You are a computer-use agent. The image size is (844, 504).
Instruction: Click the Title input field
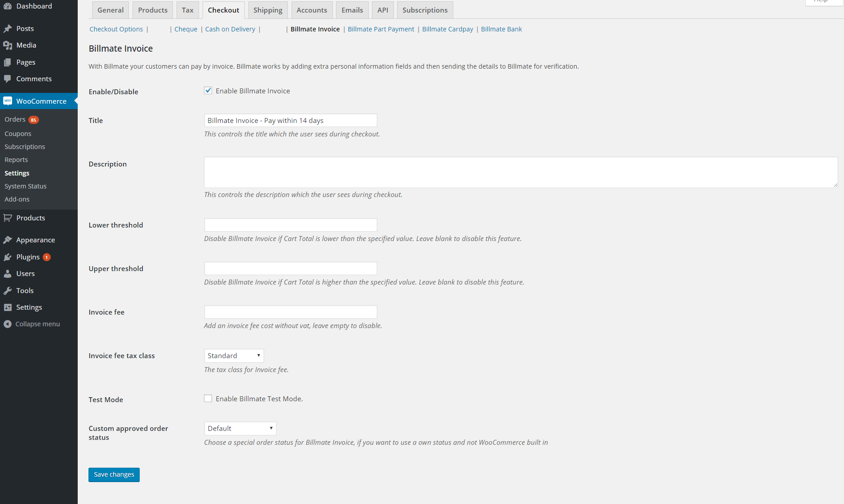291,120
